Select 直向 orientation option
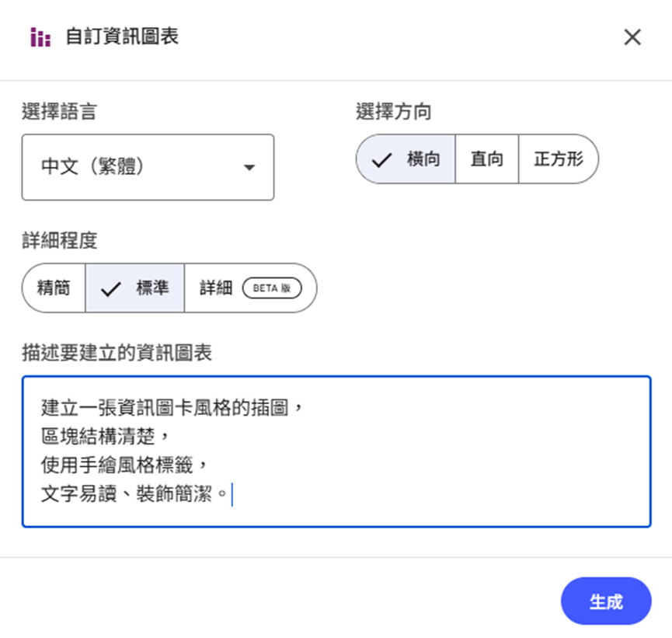672x638 pixels. click(486, 159)
